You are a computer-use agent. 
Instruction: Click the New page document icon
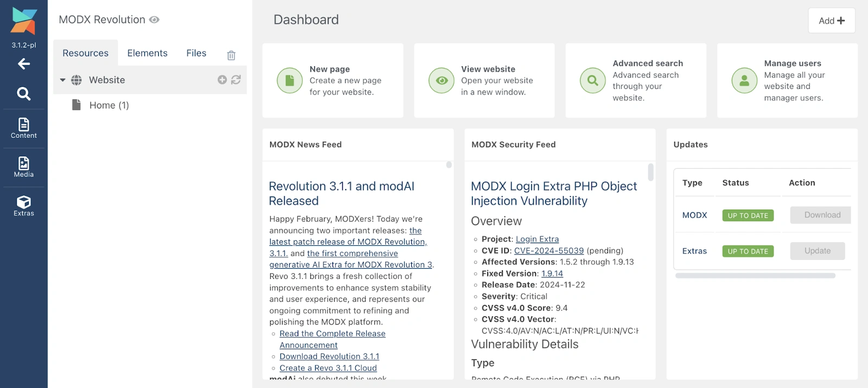click(290, 81)
